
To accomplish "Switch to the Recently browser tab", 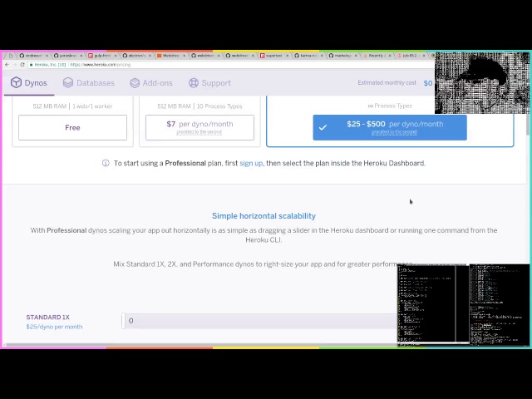I will click(375, 56).
